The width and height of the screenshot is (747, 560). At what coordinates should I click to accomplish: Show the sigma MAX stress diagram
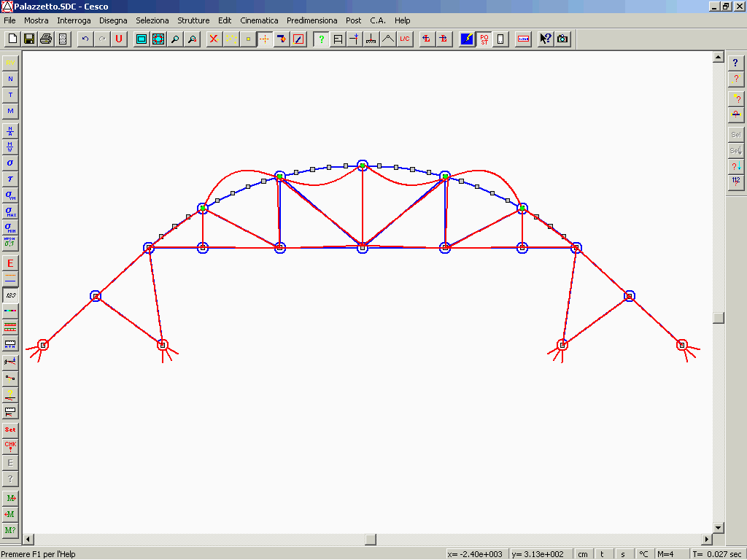point(10,211)
